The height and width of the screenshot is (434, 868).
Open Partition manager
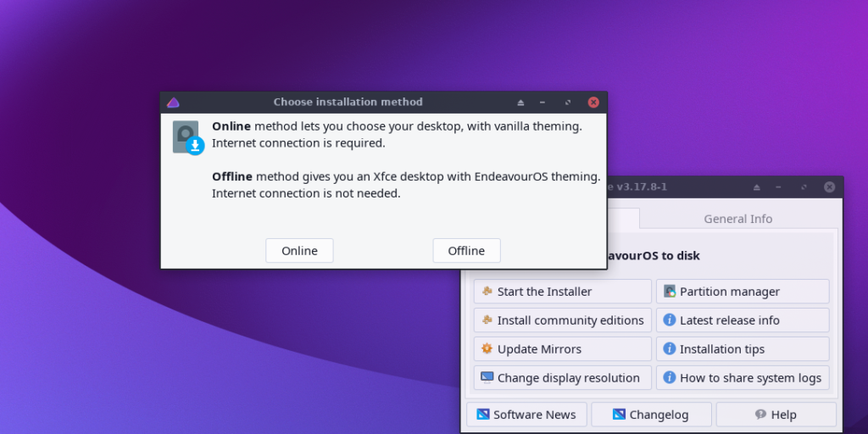click(743, 292)
